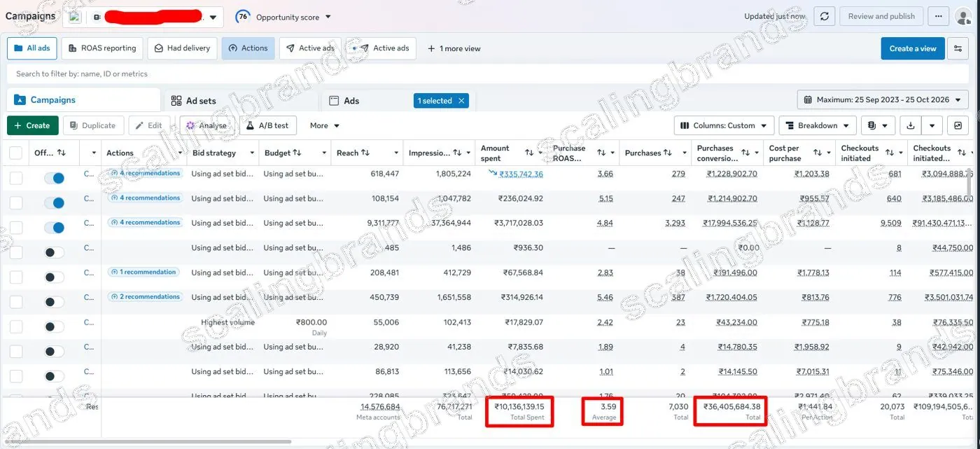The width and height of the screenshot is (980, 449).
Task: Tick checkbox for the 55,006 reach row
Action: (15, 326)
